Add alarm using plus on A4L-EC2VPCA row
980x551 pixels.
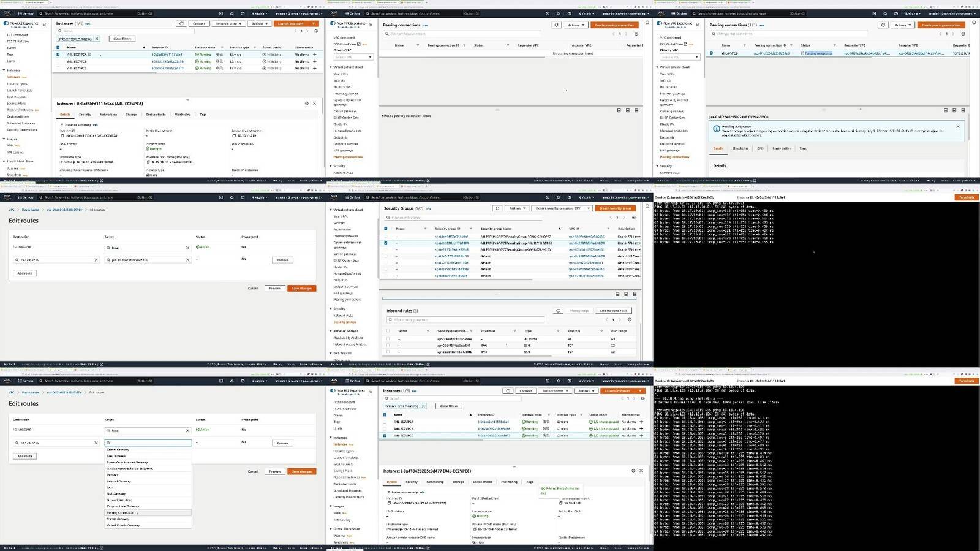coord(315,54)
